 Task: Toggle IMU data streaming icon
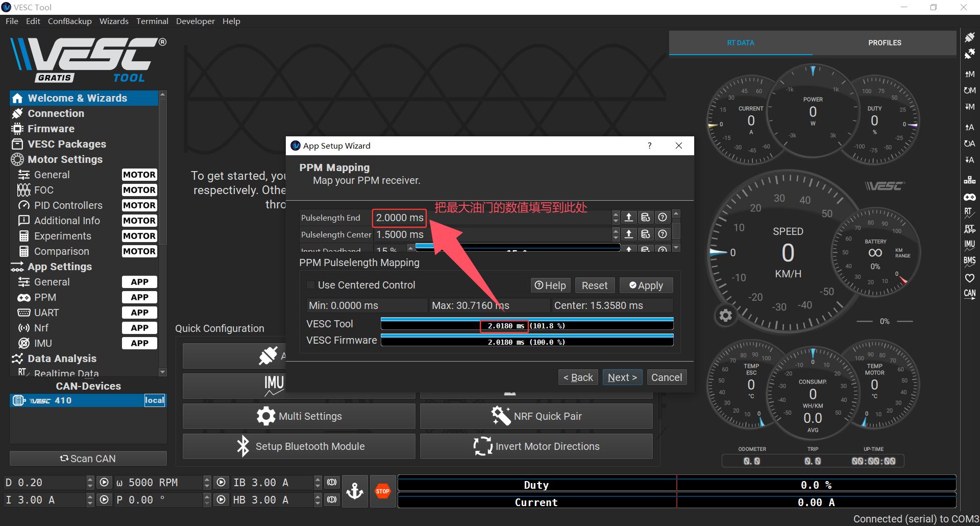click(x=969, y=245)
